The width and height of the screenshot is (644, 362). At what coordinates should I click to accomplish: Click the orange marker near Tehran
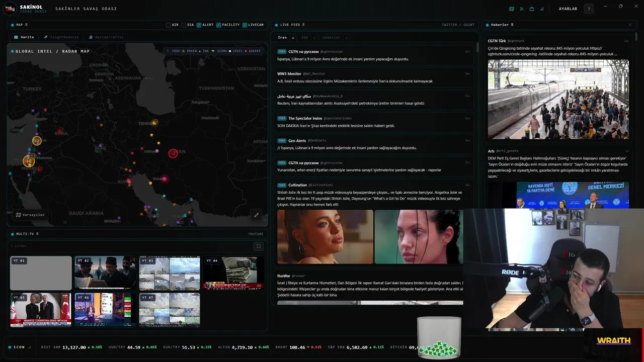[x=155, y=122]
